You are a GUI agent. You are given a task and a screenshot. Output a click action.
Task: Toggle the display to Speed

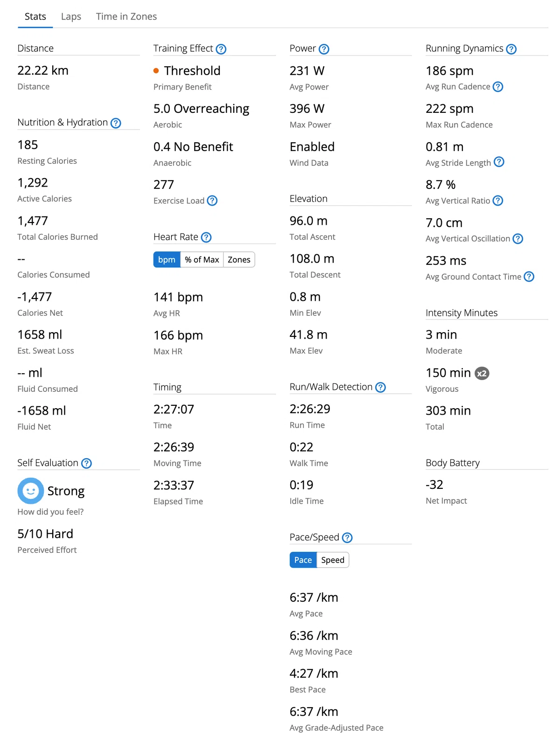(x=333, y=560)
